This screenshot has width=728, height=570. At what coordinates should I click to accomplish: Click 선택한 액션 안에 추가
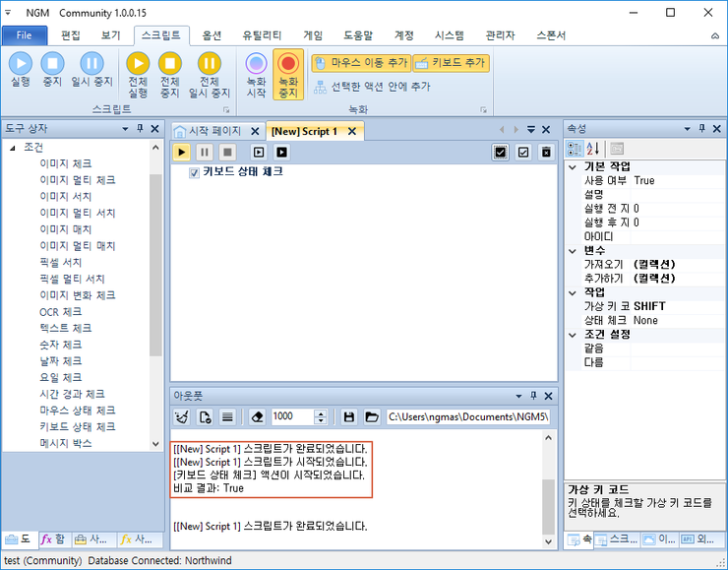pyautogui.click(x=372, y=87)
